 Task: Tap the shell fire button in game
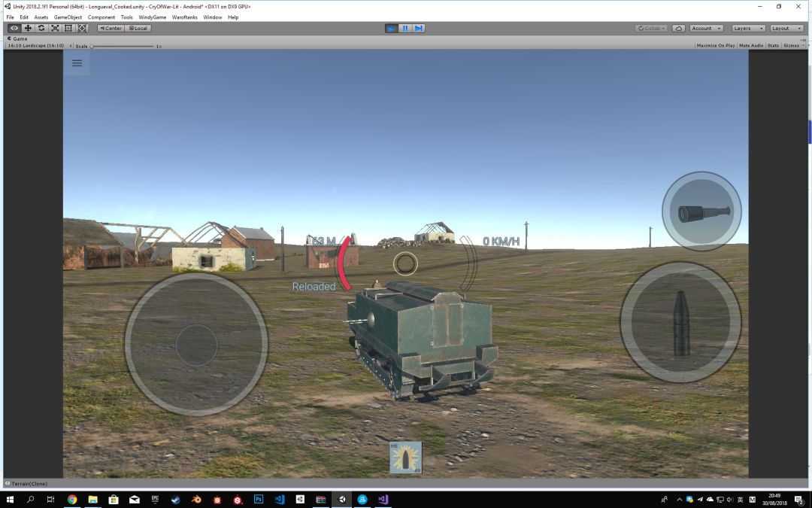680,322
